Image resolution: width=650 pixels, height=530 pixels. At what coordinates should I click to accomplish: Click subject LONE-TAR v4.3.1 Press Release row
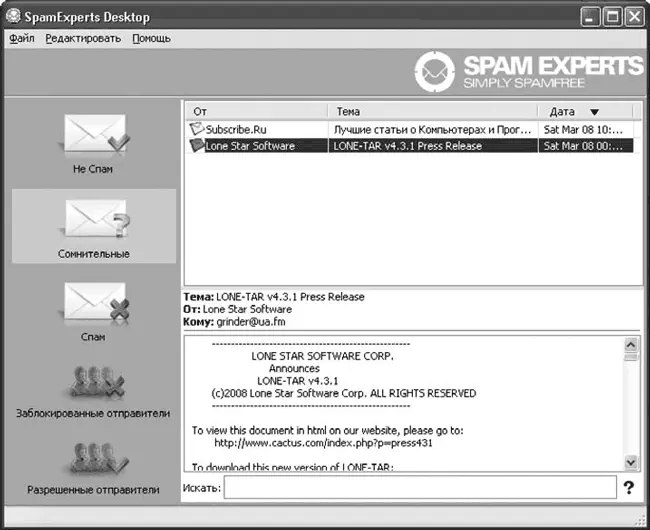point(407,146)
